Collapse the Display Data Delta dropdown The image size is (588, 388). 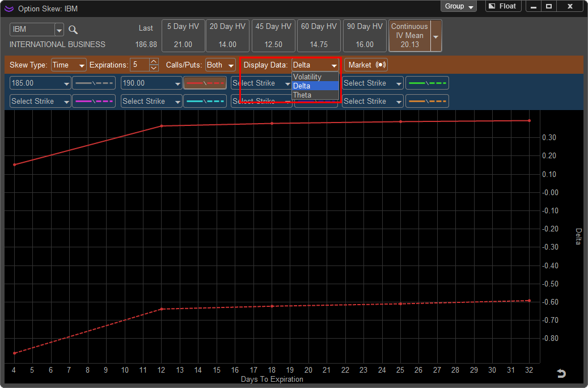pos(315,65)
